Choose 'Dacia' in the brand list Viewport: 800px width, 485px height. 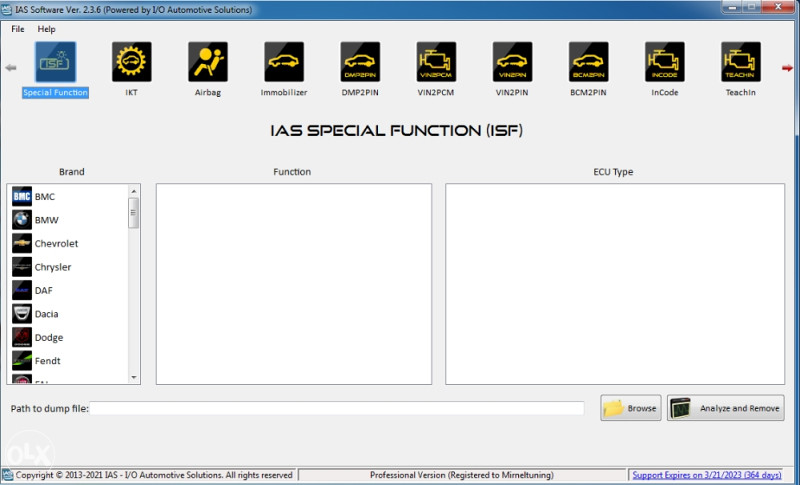[x=46, y=314]
